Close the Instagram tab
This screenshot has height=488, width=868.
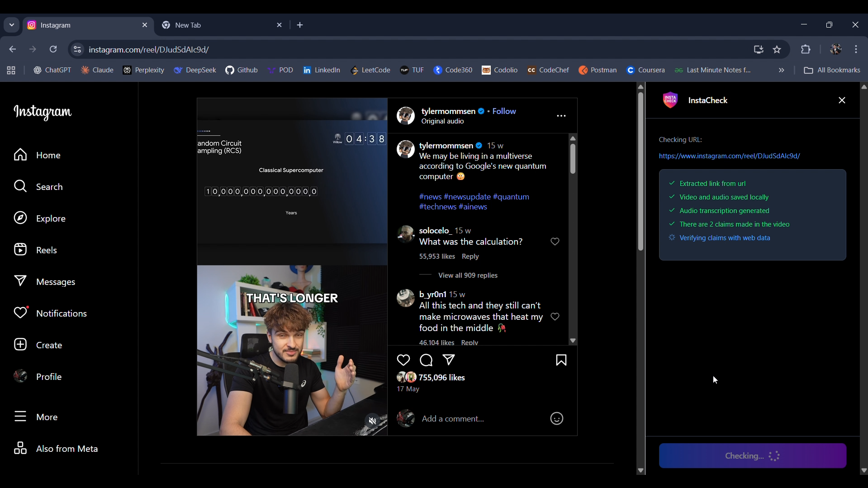tap(145, 25)
